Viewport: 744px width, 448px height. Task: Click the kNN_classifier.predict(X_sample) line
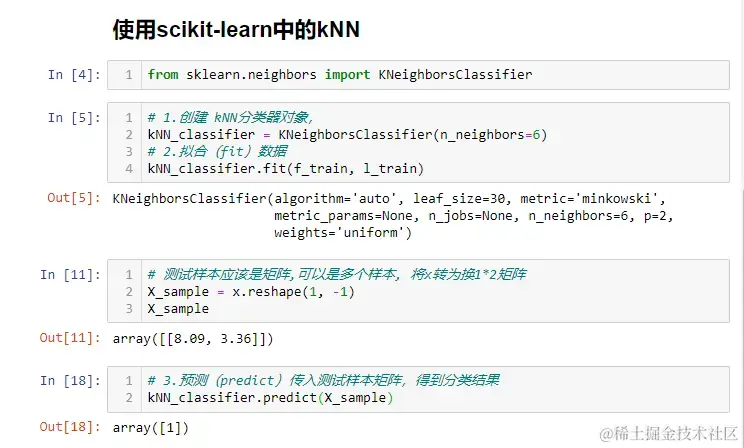(270, 397)
